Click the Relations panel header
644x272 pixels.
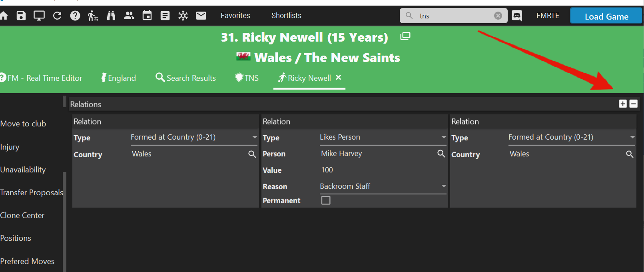pos(354,104)
